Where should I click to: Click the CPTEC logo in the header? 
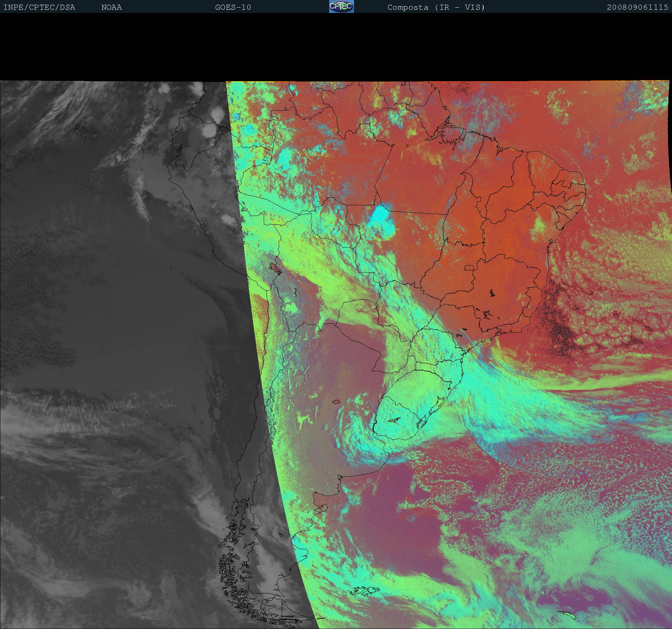click(341, 7)
